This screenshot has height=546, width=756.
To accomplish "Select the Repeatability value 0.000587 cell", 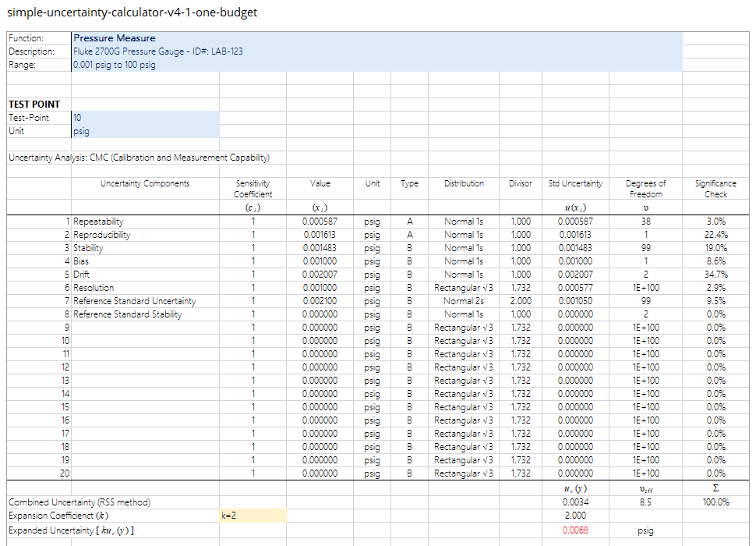I will [x=320, y=222].
